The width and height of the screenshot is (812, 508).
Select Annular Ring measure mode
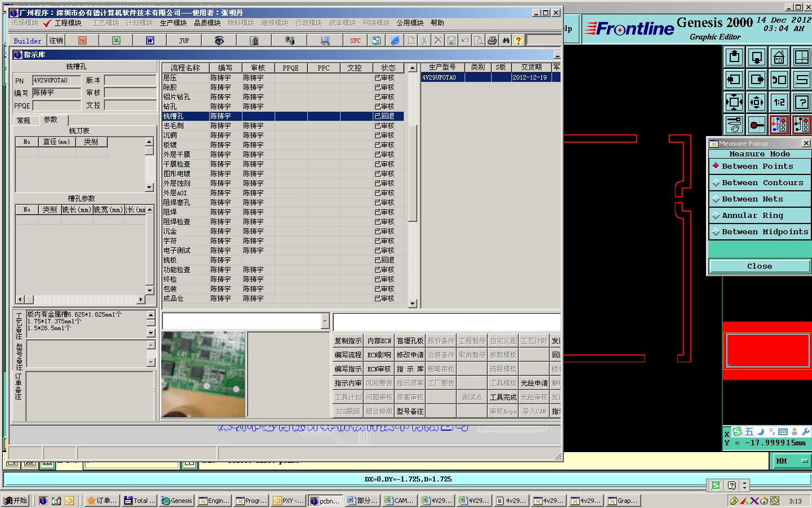coord(760,216)
